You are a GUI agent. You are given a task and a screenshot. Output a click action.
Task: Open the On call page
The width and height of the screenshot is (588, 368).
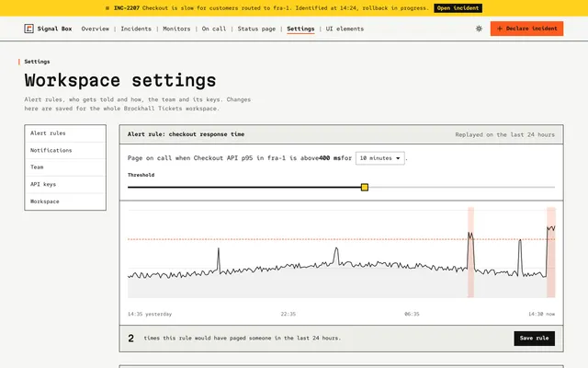(214, 29)
